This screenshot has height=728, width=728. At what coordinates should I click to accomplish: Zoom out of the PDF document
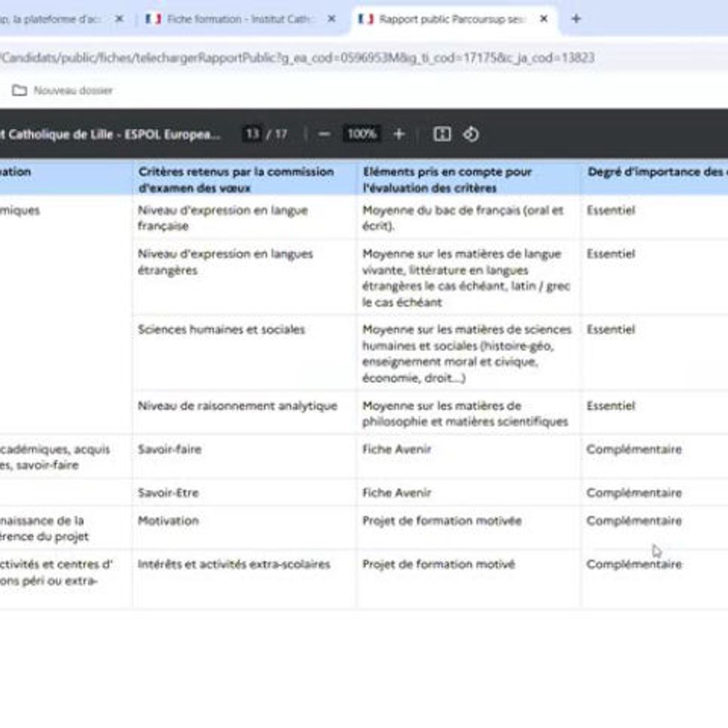click(x=324, y=134)
